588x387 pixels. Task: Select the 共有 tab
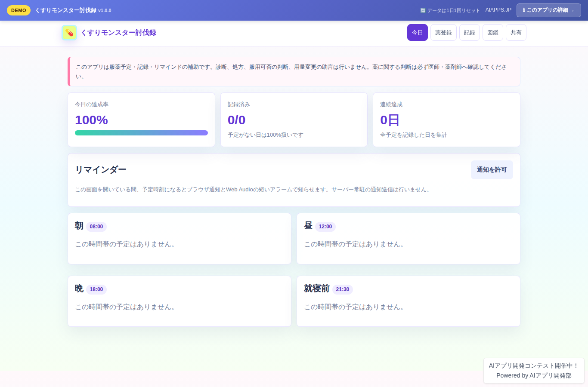click(x=516, y=33)
